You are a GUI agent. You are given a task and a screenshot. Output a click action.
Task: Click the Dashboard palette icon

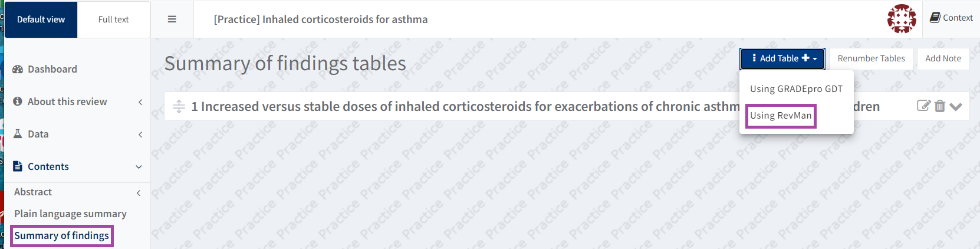point(18,69)
